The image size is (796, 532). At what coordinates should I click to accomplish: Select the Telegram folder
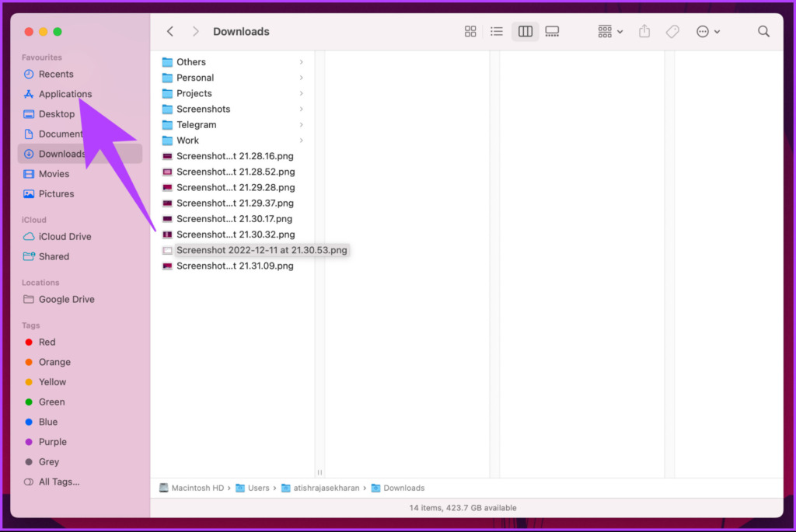point(233,125)
